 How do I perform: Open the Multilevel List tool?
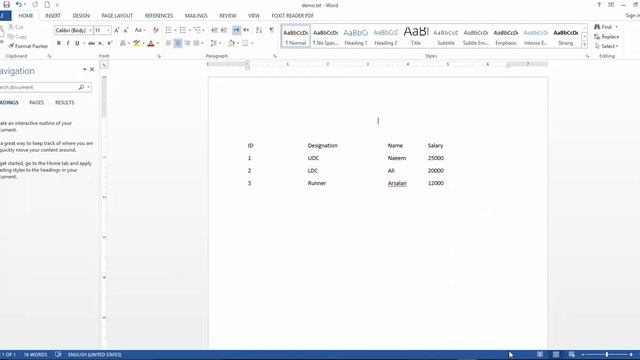tap(197, 30)
